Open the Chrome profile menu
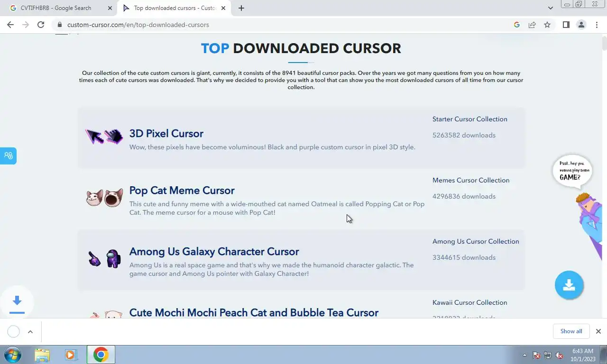This screenshot has height=364, width=607. click(x=581, y=25)
